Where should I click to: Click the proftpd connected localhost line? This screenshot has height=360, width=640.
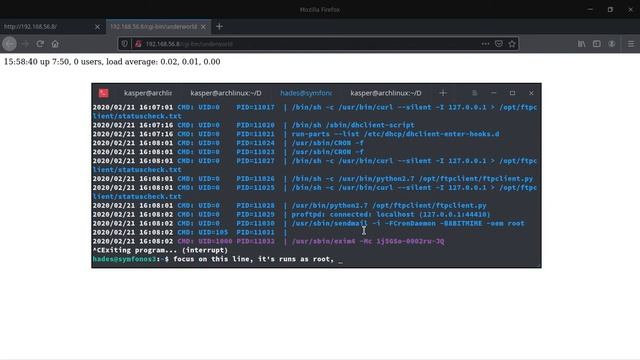click(x=291, y=215)
